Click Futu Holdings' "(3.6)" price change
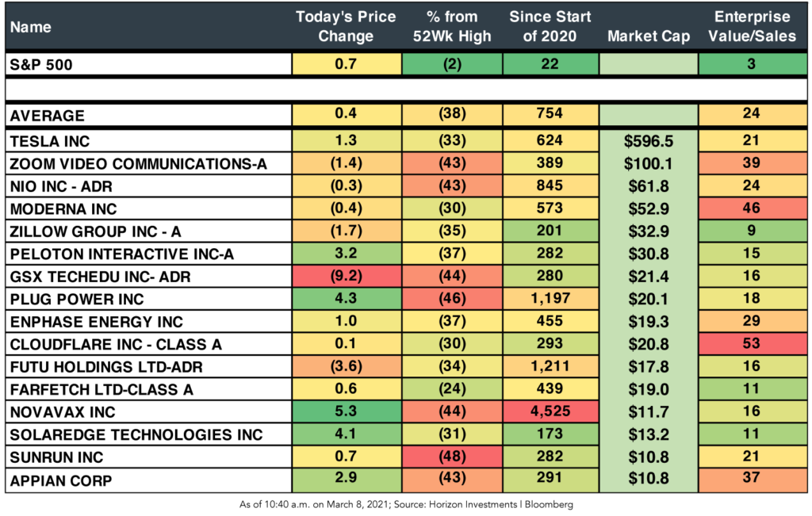The height and width of the screenshot is (516, 812). (x=346, y=366)
